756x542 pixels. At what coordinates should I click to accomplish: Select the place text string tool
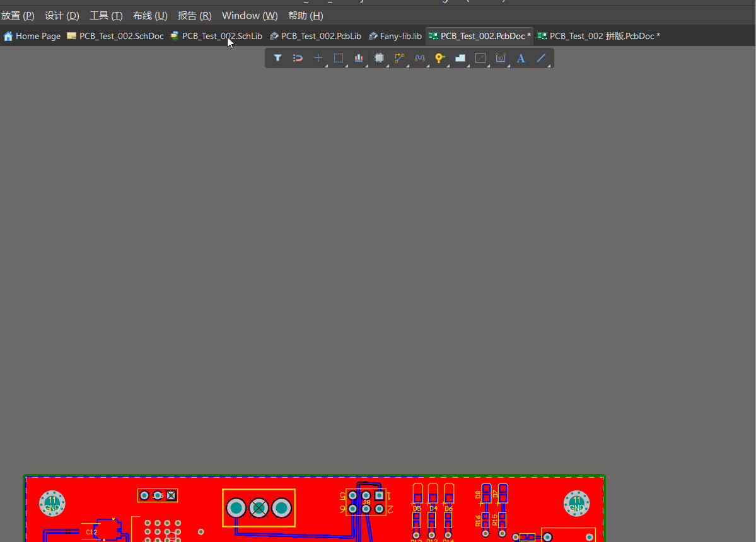coord(521,58)
